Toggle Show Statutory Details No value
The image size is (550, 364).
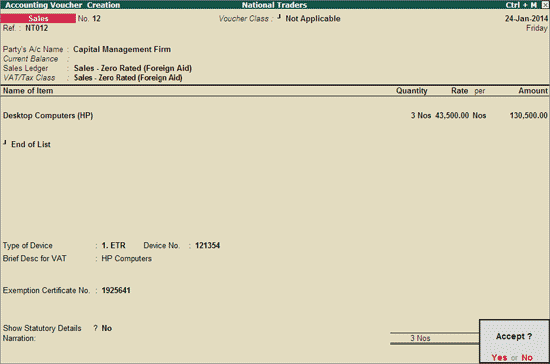coord(106,328)
